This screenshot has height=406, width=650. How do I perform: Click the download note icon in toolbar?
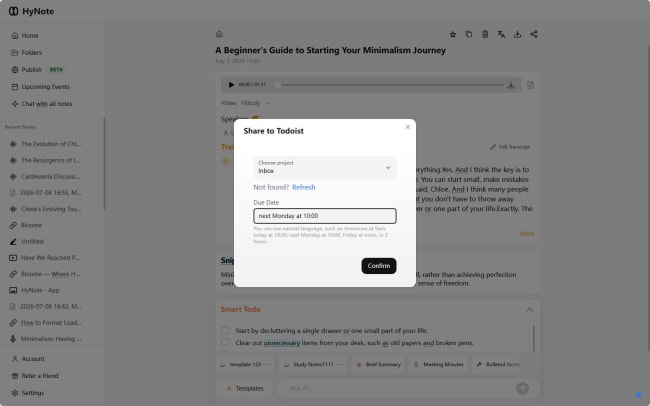[517, 34]
